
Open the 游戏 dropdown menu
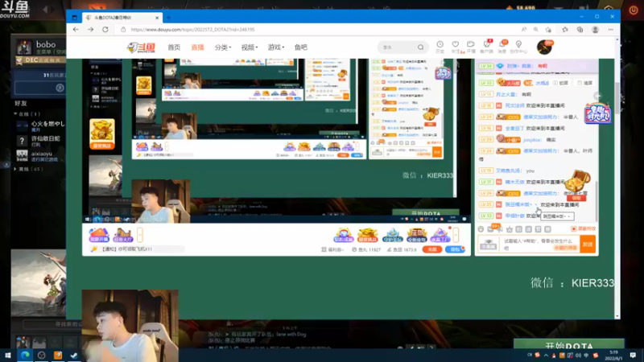click(x=275, y=47)
